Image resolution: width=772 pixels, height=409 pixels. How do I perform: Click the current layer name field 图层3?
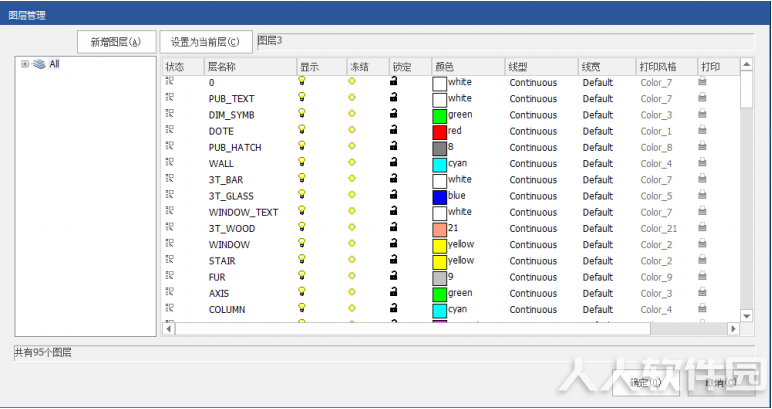click(505, 41)
